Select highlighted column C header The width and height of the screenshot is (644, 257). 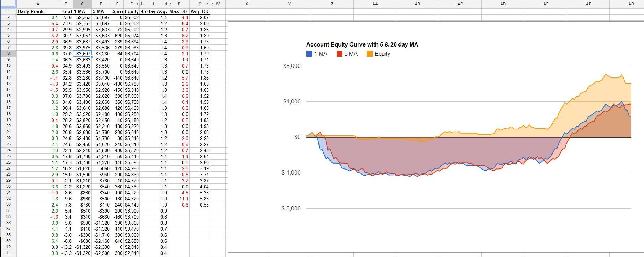(x=82, y=4)
